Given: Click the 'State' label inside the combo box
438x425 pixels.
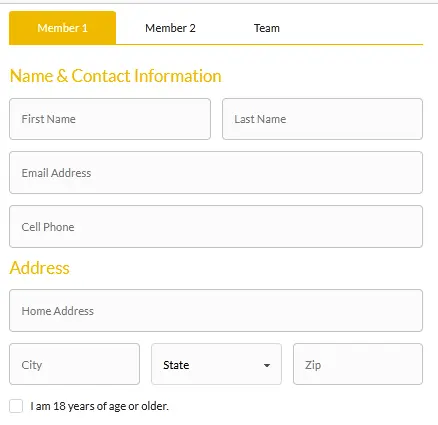Looking at the screenshot, I should pyautogui.click(x=176, y=365).
